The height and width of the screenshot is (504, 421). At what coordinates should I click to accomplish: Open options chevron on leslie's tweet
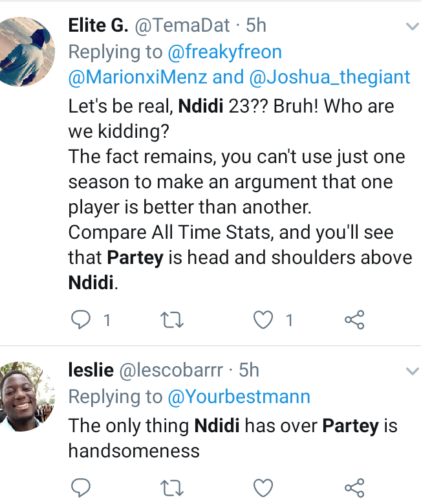pos(412,371)
